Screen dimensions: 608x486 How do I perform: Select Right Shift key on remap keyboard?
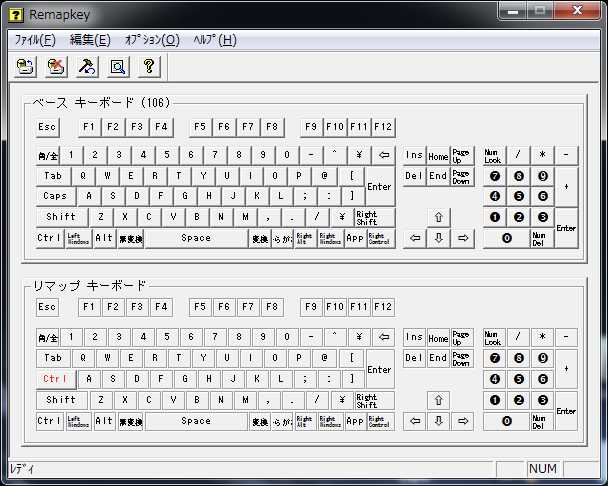[375, 400]
